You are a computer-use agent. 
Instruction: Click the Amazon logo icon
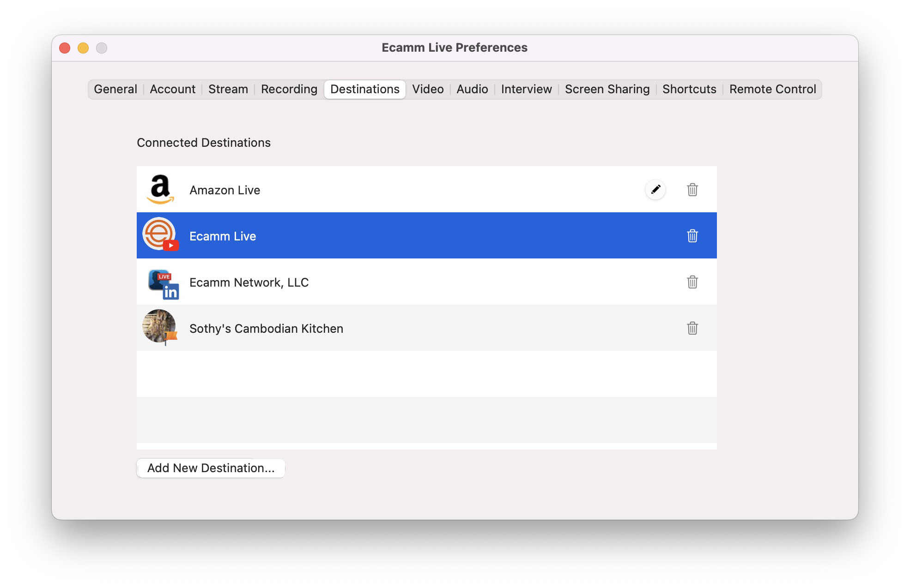(x=160, y=189)
